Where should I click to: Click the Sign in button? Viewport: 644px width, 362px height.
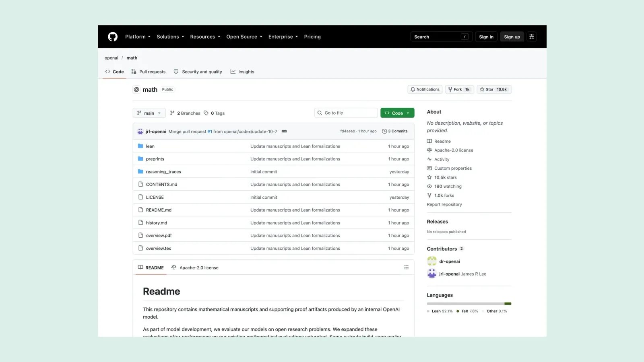(486, 37)
